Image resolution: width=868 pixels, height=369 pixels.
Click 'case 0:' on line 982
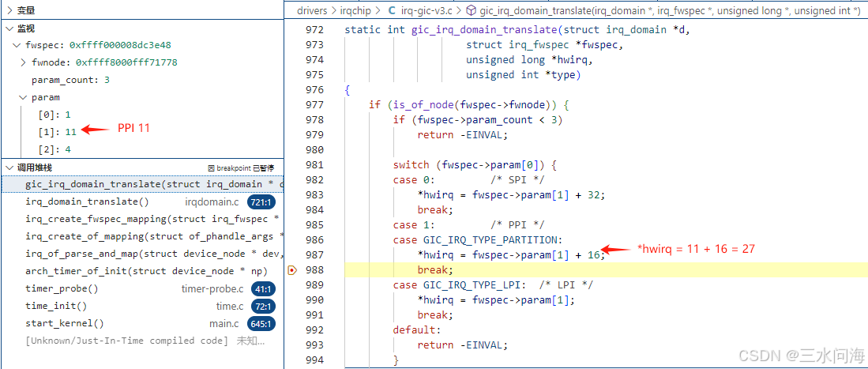414,180
